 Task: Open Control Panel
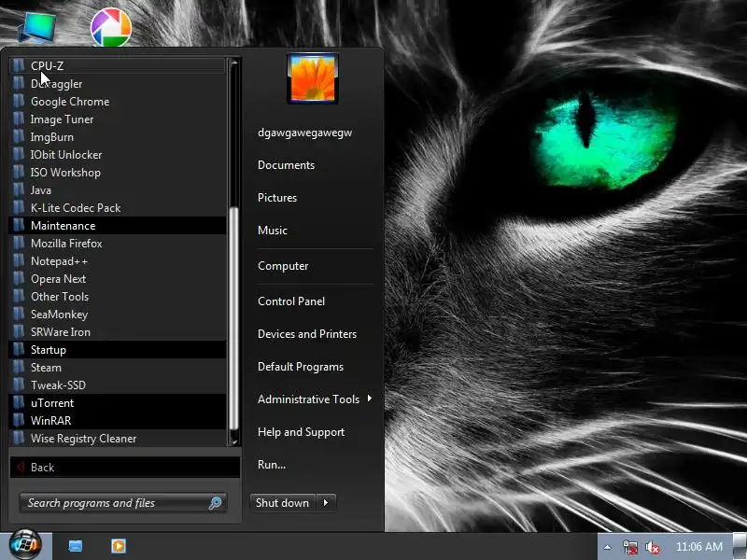(x=291, y=301)
